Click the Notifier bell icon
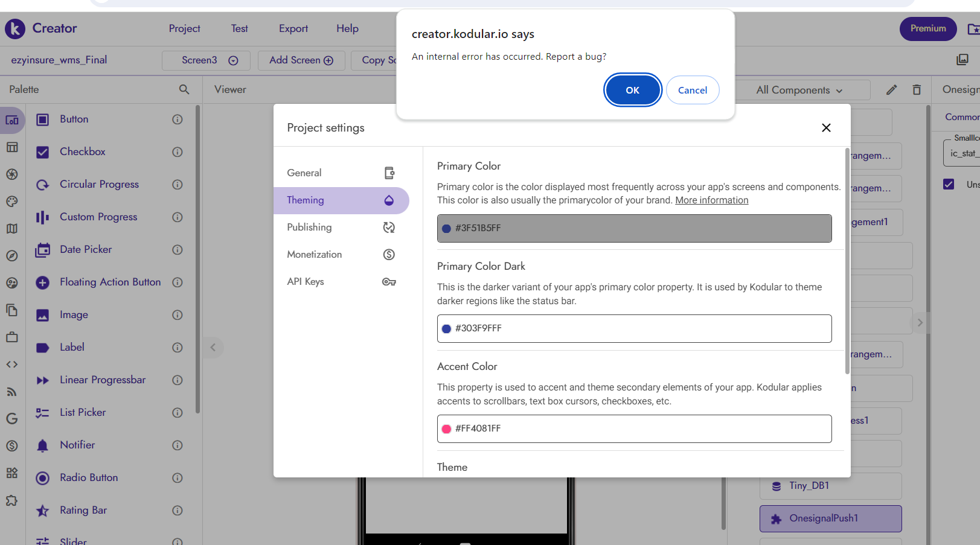 42,445
